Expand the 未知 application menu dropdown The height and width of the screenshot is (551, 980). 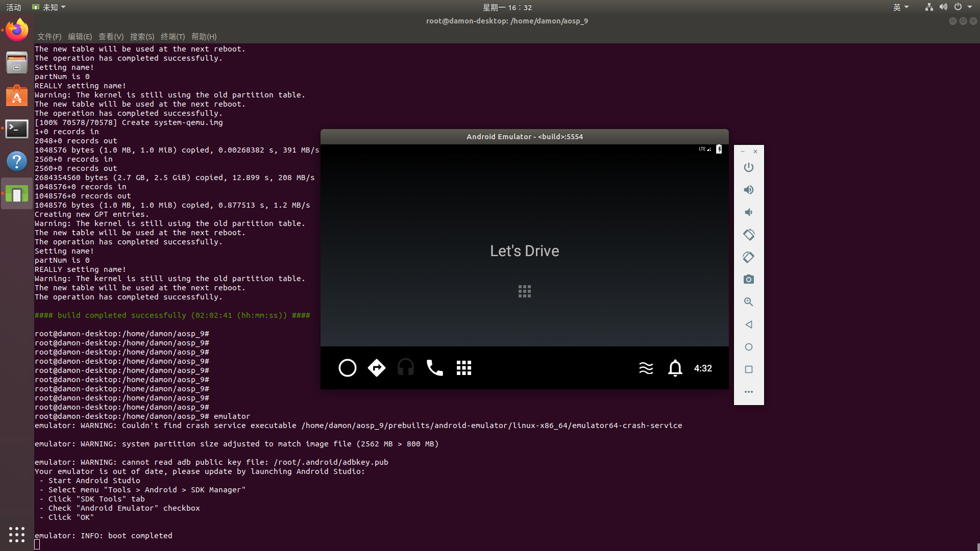[49, 7]
